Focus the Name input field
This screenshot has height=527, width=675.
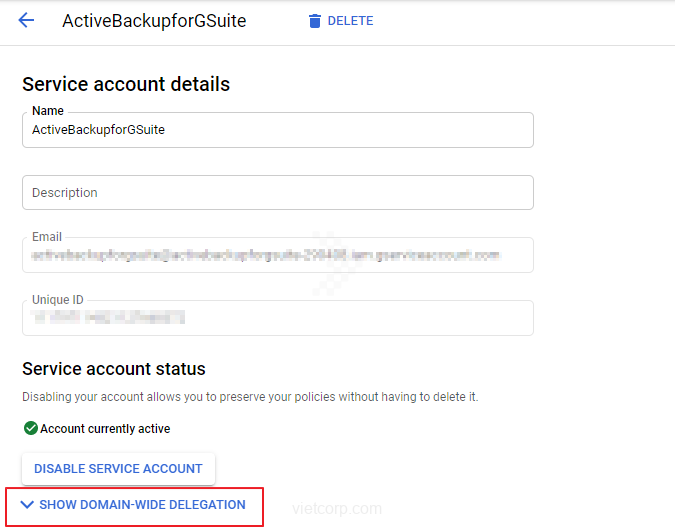(277, 130)
